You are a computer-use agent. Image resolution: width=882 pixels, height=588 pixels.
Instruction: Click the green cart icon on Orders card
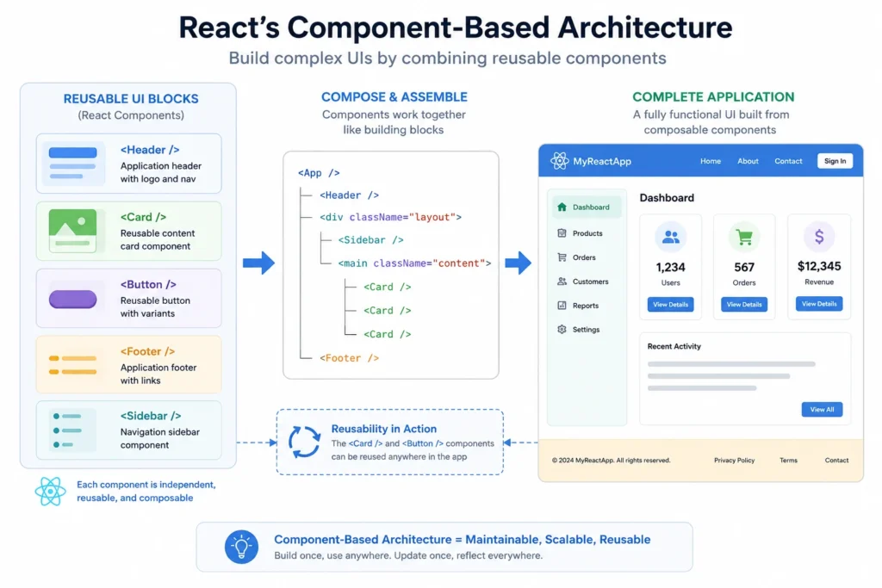click(x=744, y=237)
